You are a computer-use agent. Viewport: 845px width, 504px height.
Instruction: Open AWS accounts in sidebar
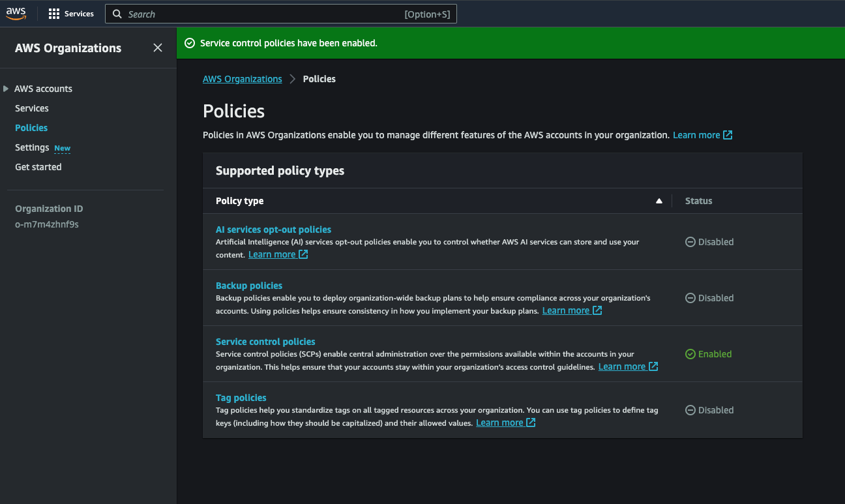(43, 89)
